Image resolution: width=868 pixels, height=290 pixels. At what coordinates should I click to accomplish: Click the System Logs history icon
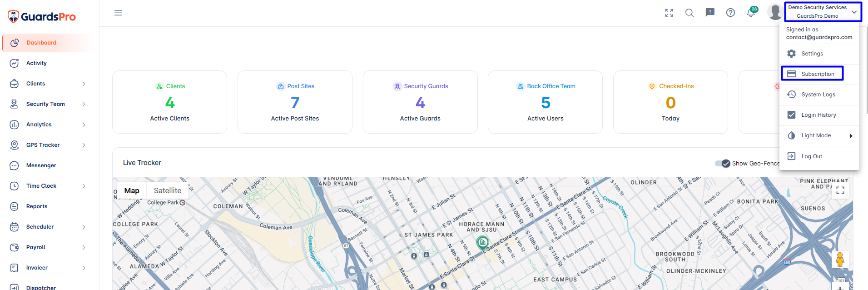pos(791,95)
